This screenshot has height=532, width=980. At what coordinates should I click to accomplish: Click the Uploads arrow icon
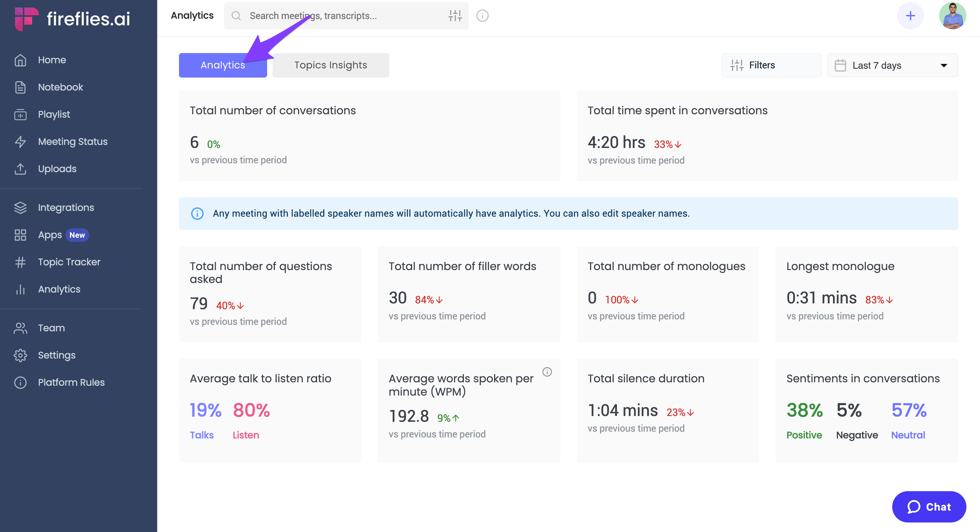20,169
